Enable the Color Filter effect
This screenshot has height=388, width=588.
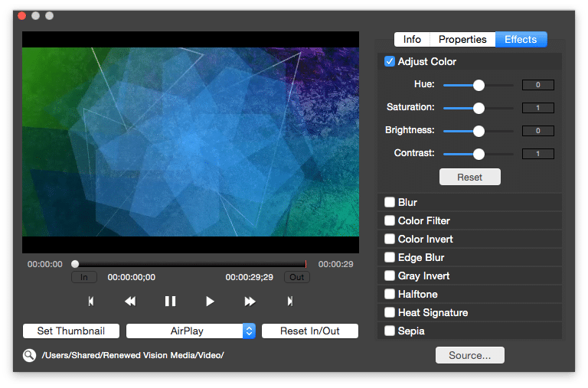390,220
